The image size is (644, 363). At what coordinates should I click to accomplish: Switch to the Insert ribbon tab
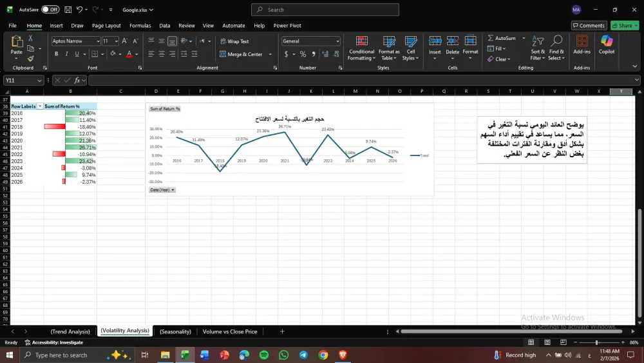tap(56, 26)
